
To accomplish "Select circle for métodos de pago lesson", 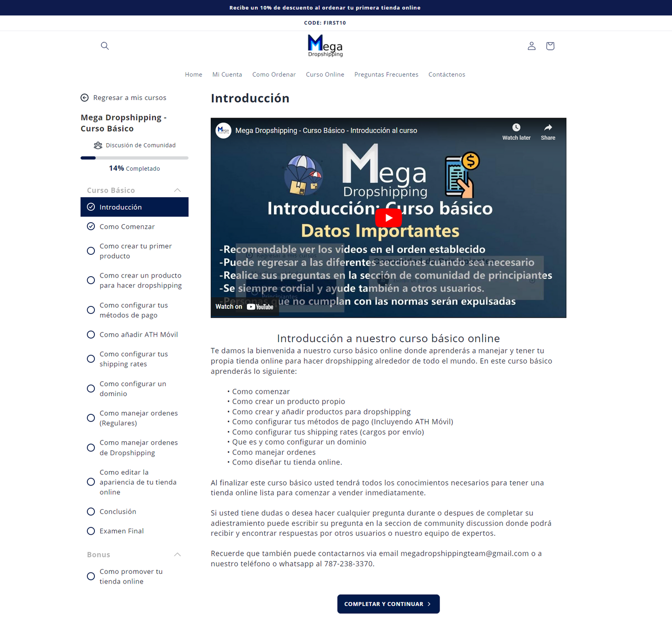I will [x=91, y=310].
